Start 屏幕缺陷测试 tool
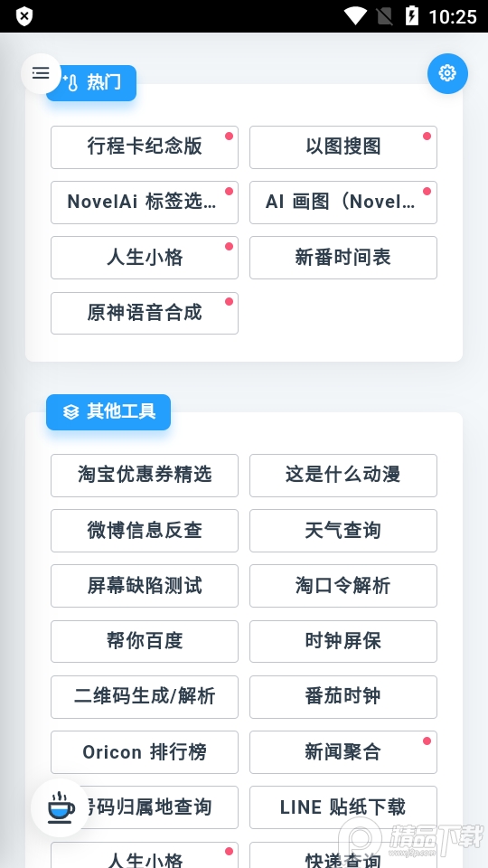This screenshot has height=868, width=488. (145, 586)
